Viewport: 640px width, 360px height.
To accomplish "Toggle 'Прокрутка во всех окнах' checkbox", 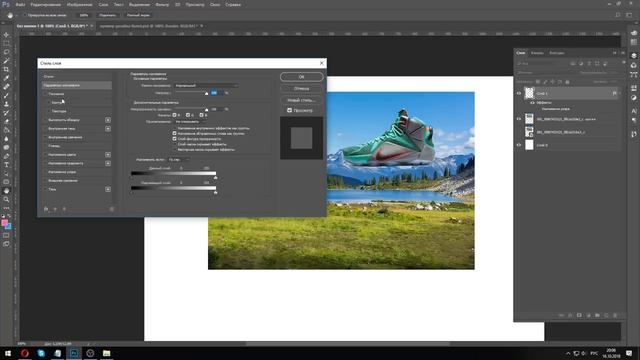I will coord(24,15).
